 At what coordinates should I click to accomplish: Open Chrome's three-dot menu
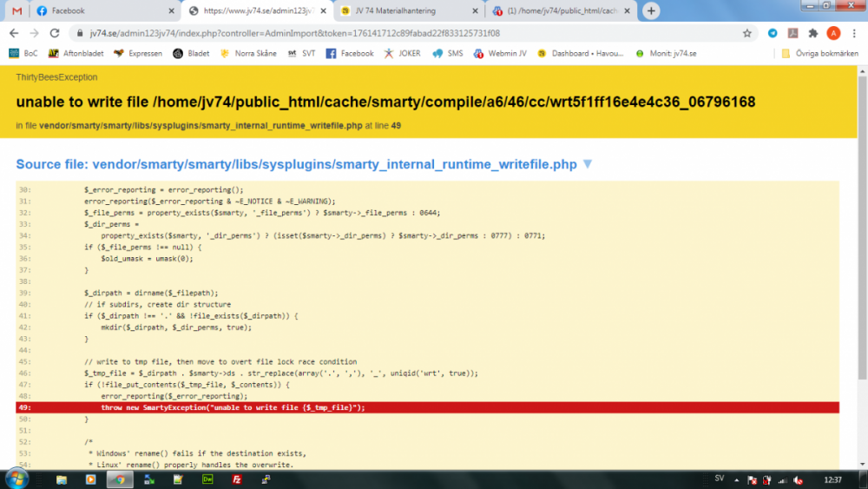(x=854, y=33)
